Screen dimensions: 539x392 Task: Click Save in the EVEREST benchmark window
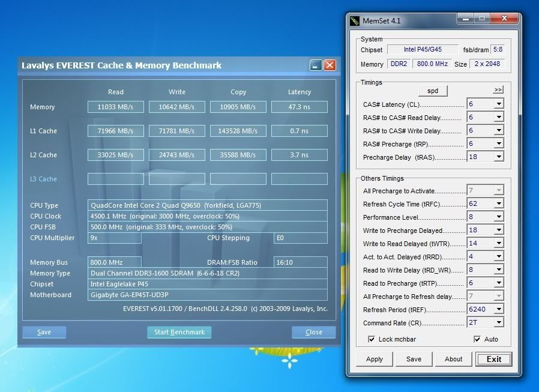click(44, 332)
